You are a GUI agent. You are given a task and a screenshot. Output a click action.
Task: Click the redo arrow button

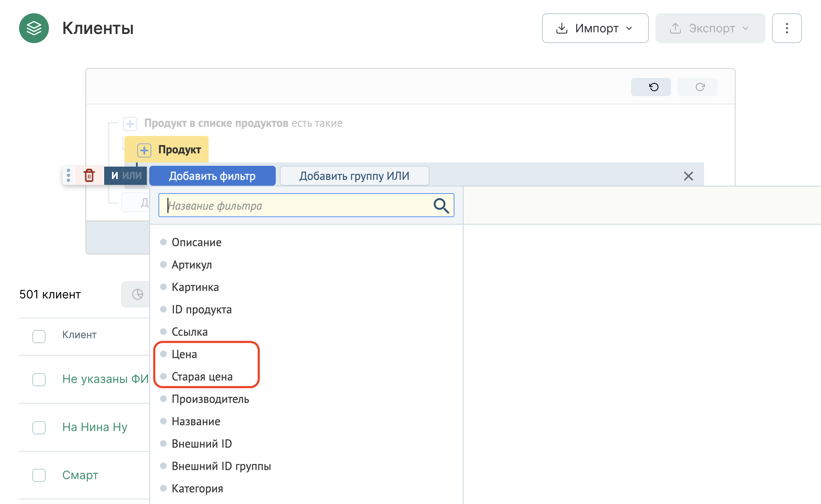click(x=697, y=87)
